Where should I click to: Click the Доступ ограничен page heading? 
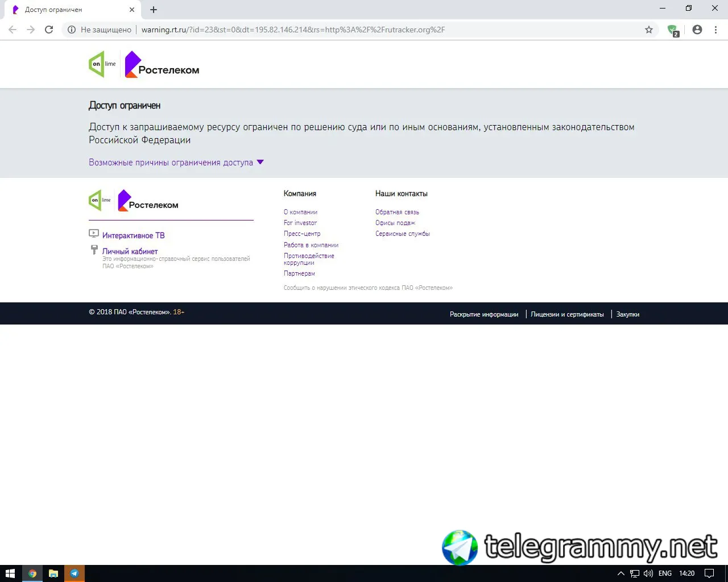point(125,106)
